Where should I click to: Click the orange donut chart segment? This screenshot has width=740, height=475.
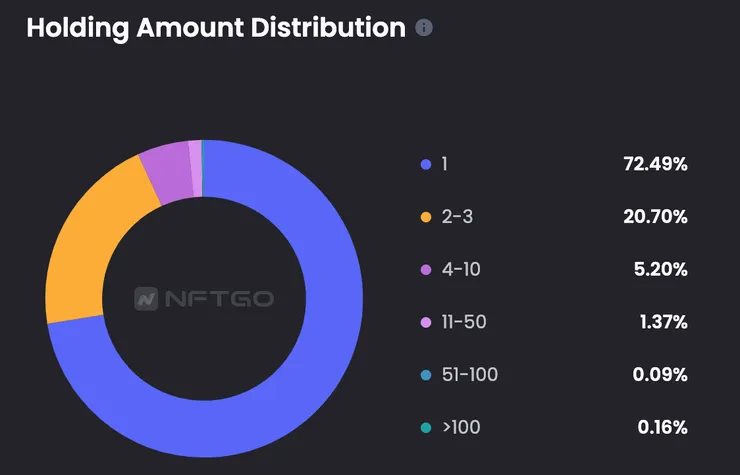(x=92, y=240)
